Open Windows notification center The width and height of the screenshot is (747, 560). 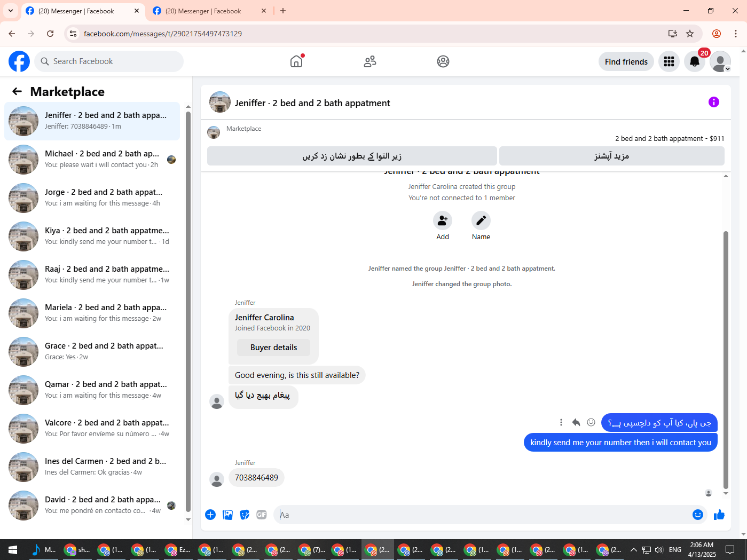click(x=730, y=549)
